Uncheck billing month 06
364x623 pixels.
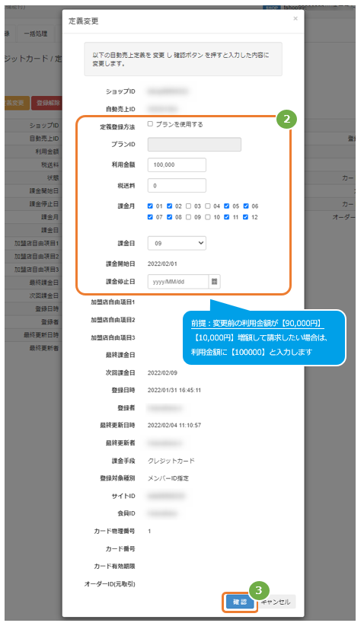[246, 206]
